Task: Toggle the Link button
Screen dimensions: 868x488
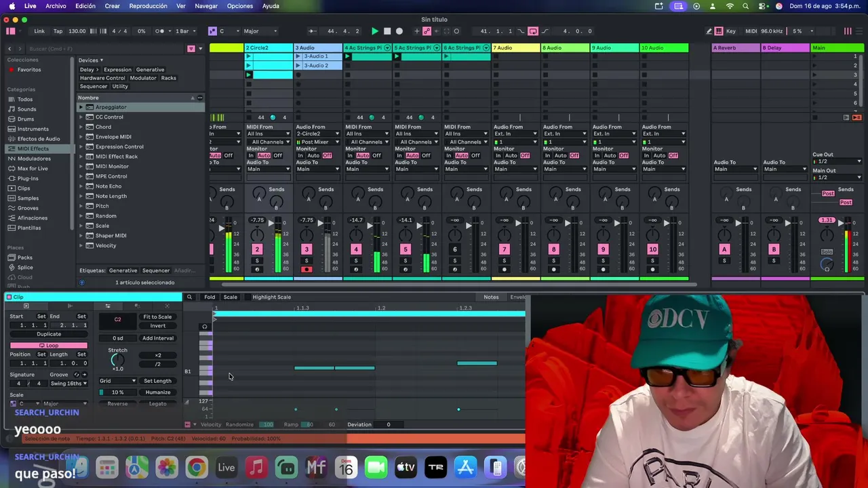Action: (x=39, y=31)
